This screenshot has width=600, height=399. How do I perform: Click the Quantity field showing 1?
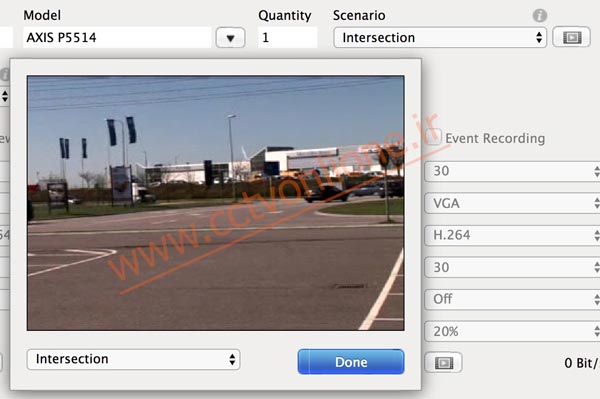287,37
